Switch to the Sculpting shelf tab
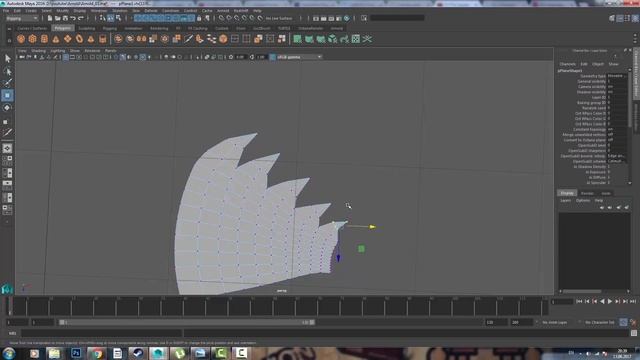Image resolution: width=640 pixels, height=360 pixels. [x=87, y=28]
